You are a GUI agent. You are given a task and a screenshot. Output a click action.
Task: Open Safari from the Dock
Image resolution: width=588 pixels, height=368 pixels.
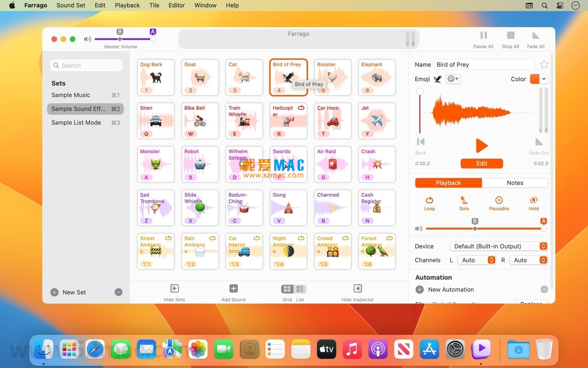click(95, 350)
